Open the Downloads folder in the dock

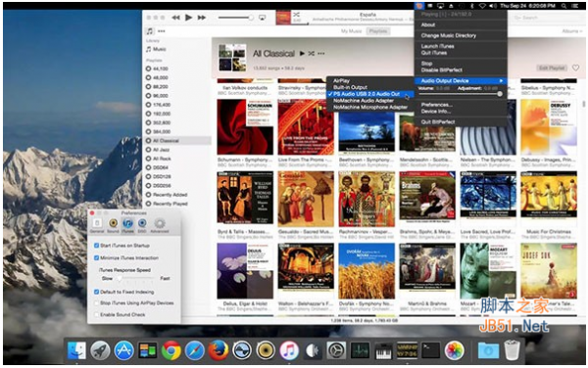click(488, 350)
